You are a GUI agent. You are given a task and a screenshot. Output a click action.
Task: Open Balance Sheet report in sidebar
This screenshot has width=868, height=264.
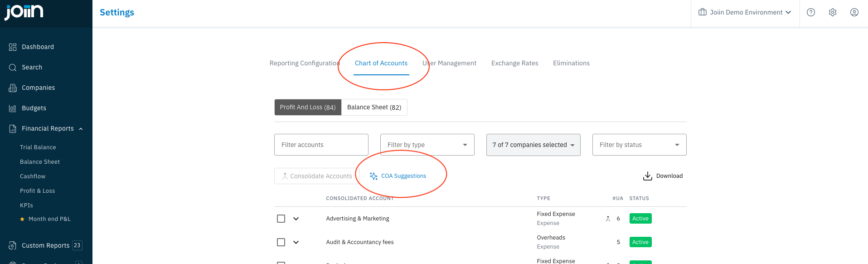[40, 162]
